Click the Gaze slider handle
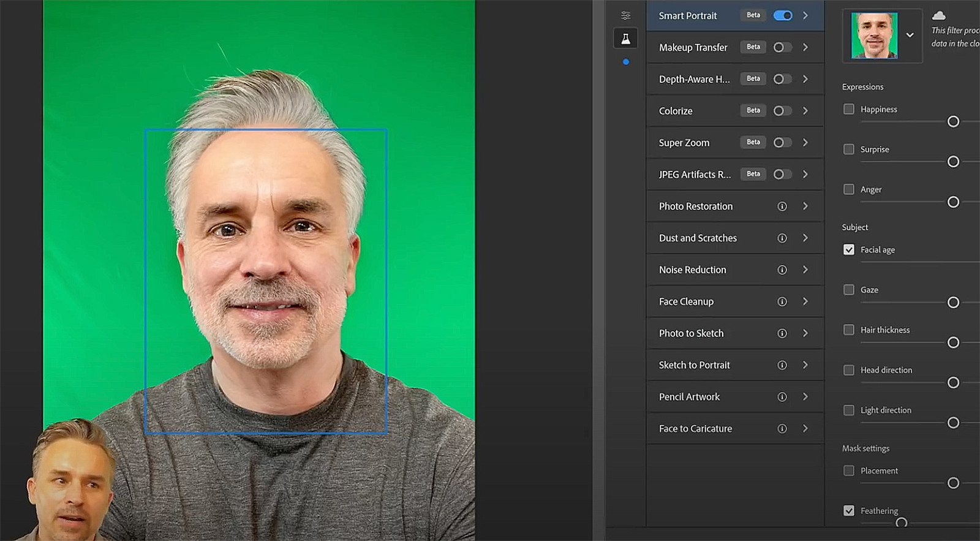The image size is (980, 541). tap(953, 302)
